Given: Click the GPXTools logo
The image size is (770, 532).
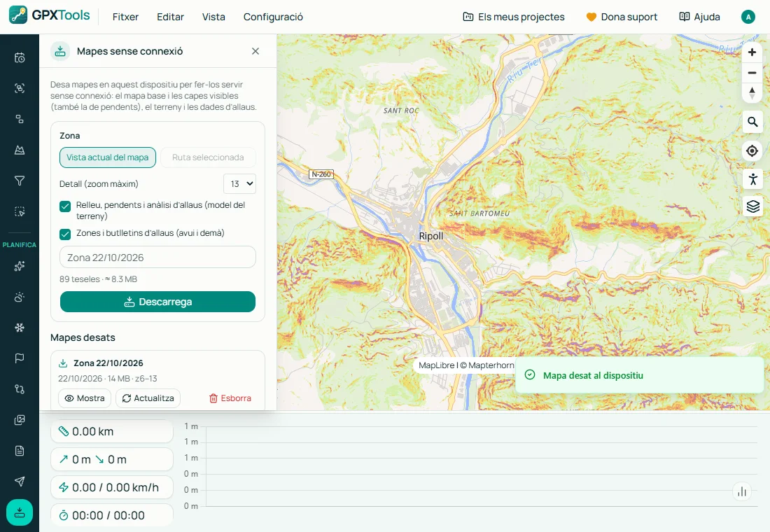Looking at the screenshot, I should point(49,15).
